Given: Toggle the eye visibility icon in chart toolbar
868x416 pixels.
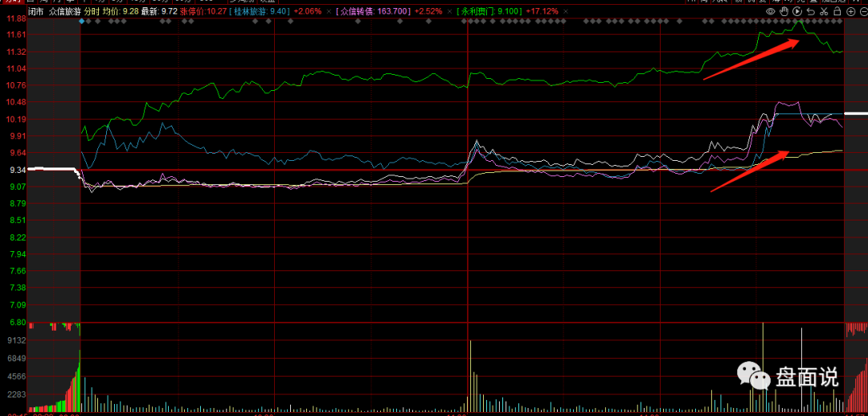Looking at the screenshot, I should coord(771,11).
